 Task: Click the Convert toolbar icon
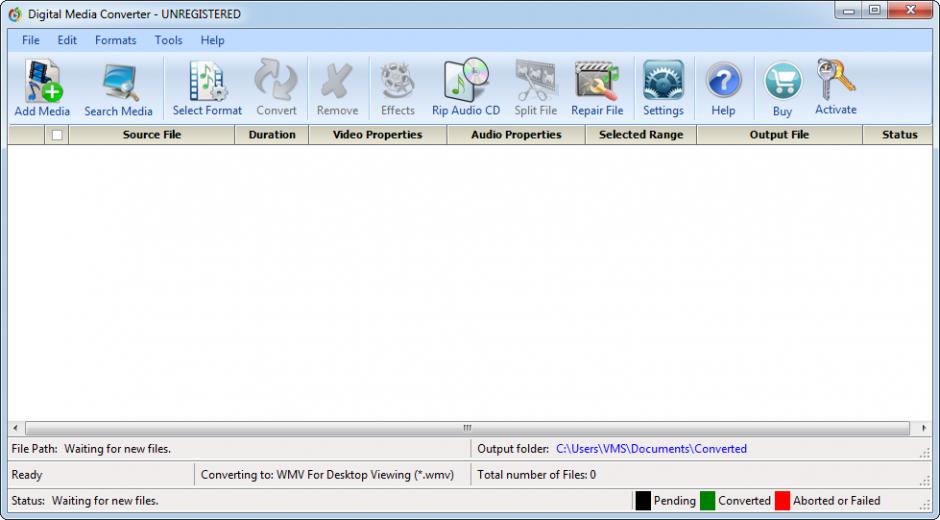[276, 88]
